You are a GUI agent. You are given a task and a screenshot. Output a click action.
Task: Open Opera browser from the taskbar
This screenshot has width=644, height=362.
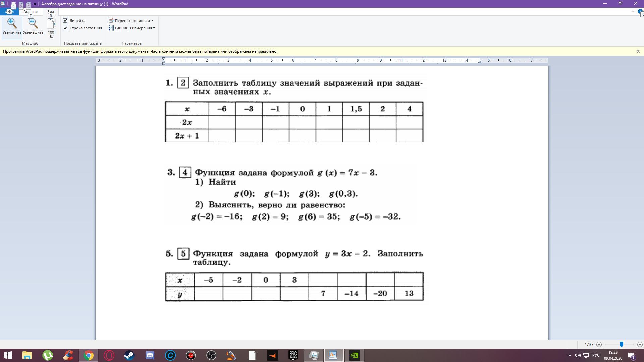point(109,355)
